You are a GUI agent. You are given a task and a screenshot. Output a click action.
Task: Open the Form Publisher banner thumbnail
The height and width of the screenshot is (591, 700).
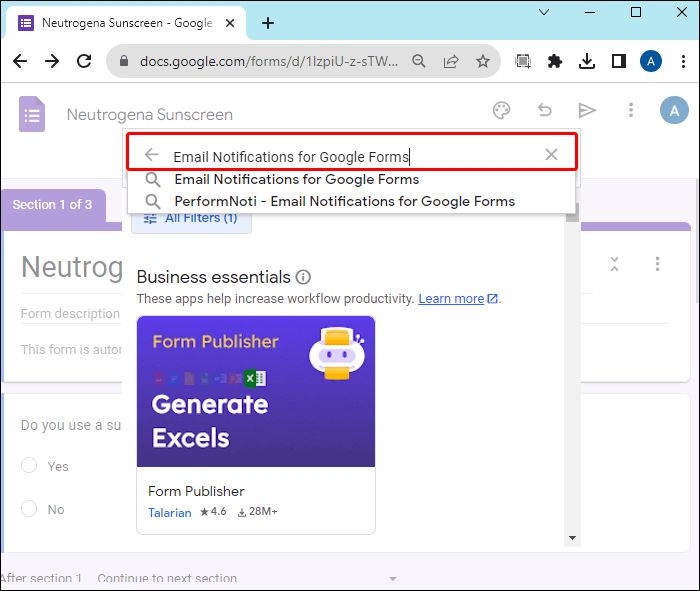[256, 391]
